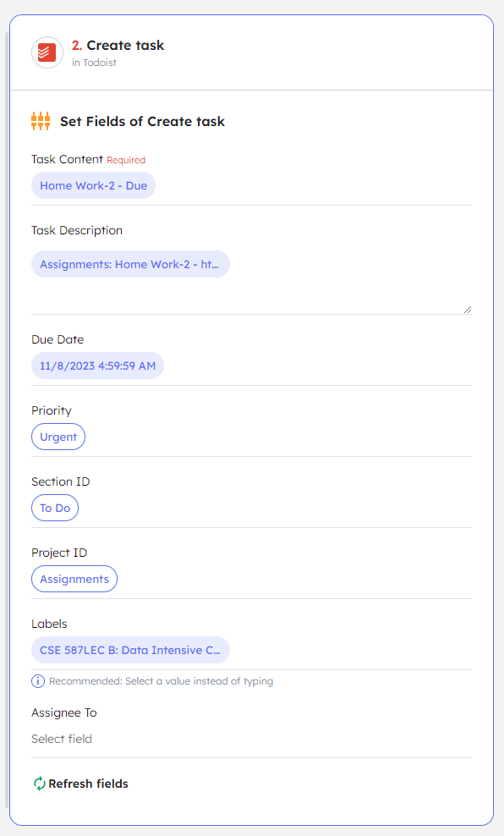Select the Assignments: Home Work-2 description chip
Screen dimensions: 504x836
(130, 264)
